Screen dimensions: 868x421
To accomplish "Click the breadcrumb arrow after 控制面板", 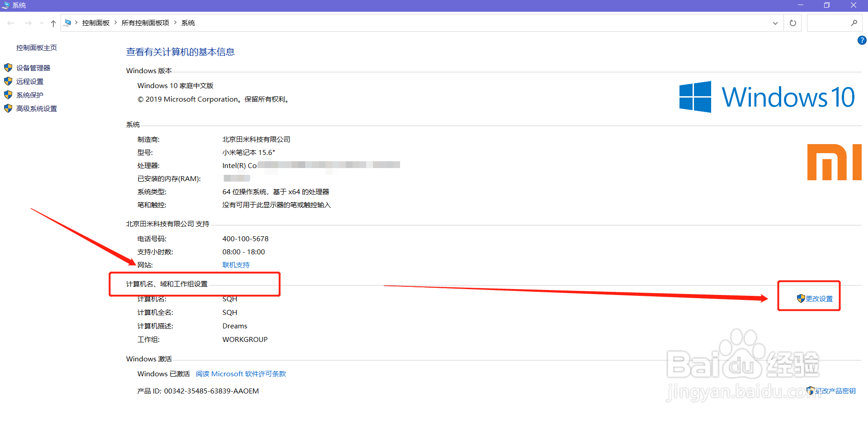I will [x=115, y=22].
